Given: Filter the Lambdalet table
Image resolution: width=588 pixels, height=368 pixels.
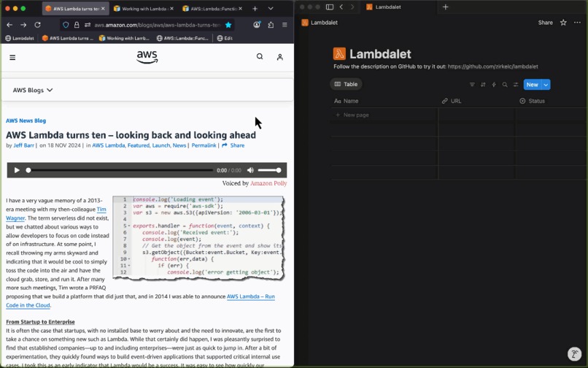Looking at the screenshot, I should [472, 85].
